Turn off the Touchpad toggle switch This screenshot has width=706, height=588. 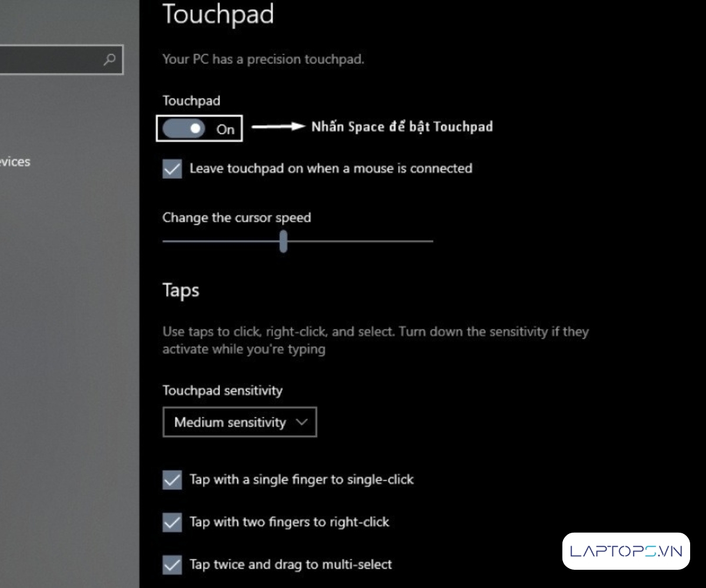[x=184, y=129]
